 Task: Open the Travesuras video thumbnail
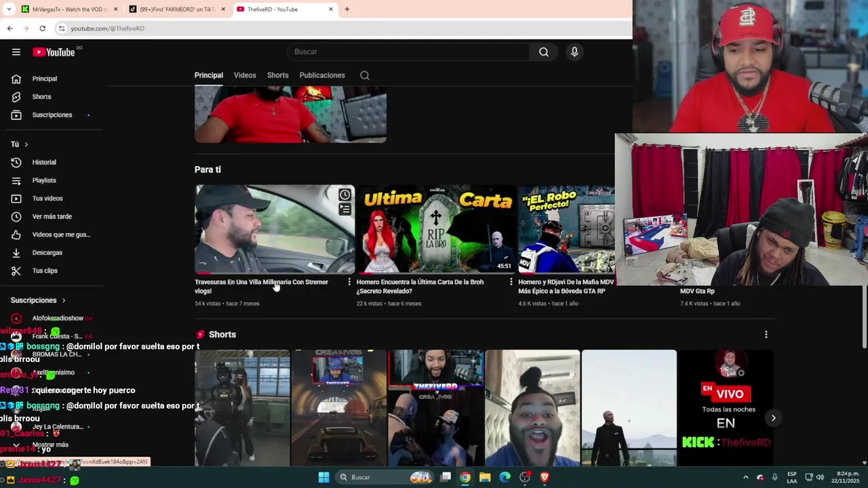click(275, 229)
